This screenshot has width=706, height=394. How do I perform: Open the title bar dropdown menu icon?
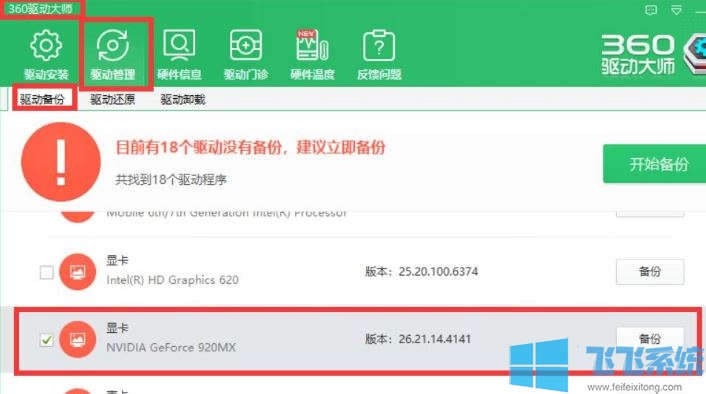[x=676, y=10]
